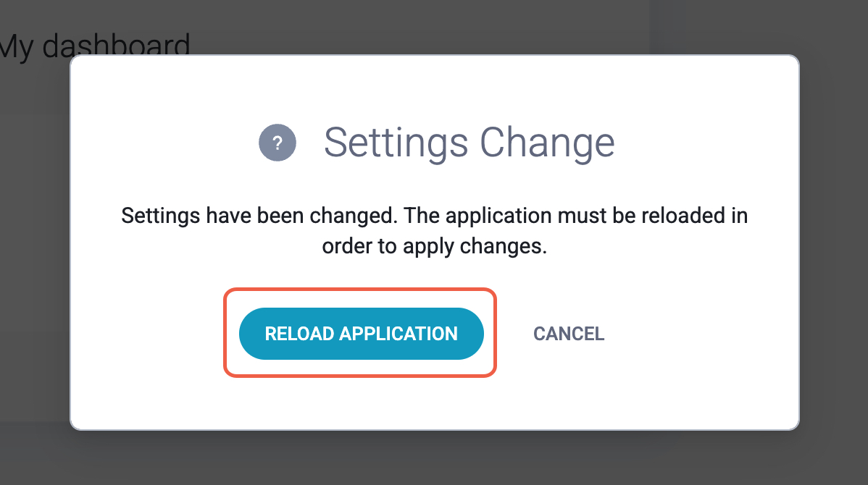Click the dimmed backdrop below the dialog
Image resolution: width=868 pixels, height=485 pixels.
(435, 458)
